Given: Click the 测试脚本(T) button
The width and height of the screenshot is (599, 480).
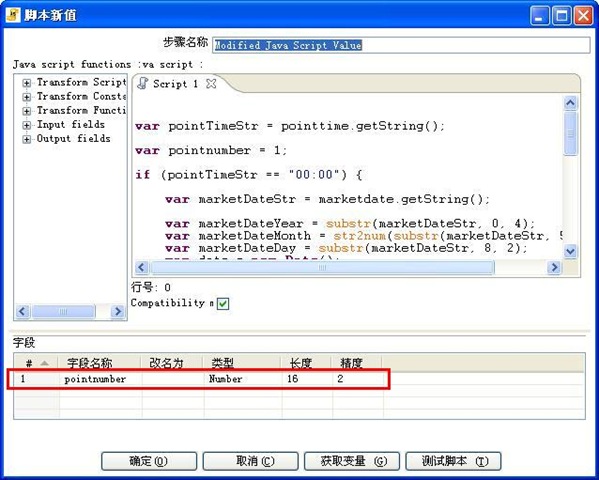Looking at the screenshot, I should tap(453, 461).
